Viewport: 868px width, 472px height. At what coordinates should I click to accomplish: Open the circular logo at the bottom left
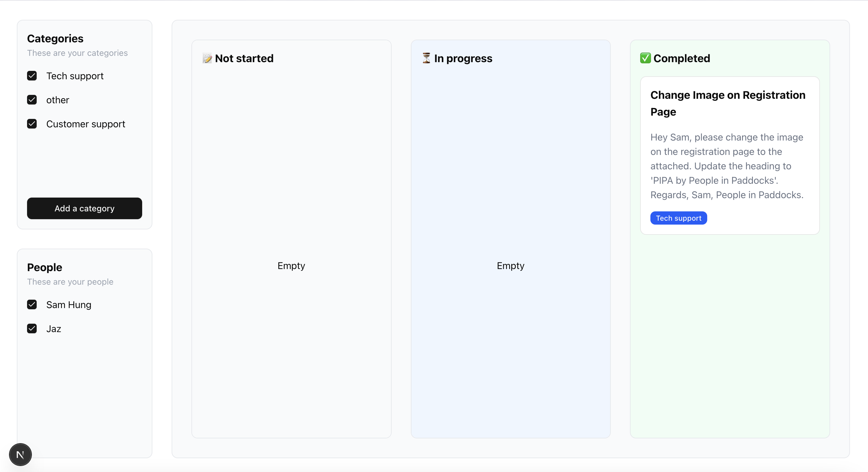point(20,454)
